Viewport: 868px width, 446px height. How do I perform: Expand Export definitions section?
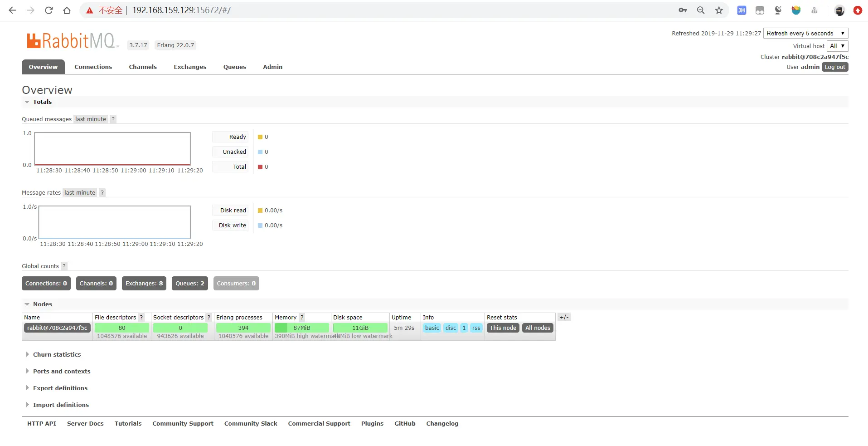pyautogui.click(x=57, y=388)
